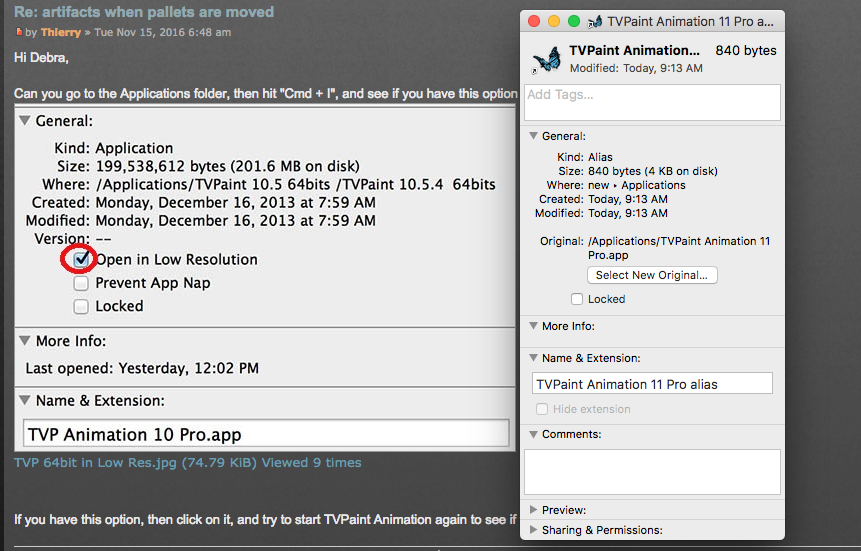861x551 pixels.
Task: Collapse the Comments section
Action: pyautogui.click(x=533, y=434)
